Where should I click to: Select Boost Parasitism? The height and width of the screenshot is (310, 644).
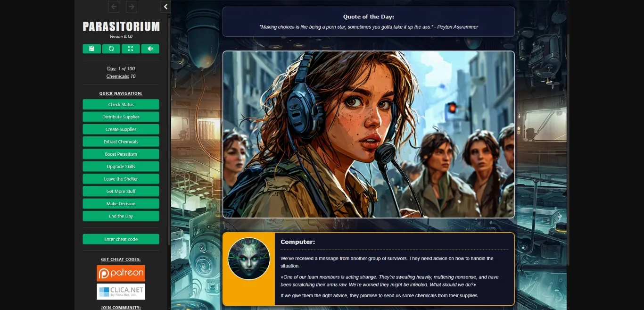tap(121, 154)
